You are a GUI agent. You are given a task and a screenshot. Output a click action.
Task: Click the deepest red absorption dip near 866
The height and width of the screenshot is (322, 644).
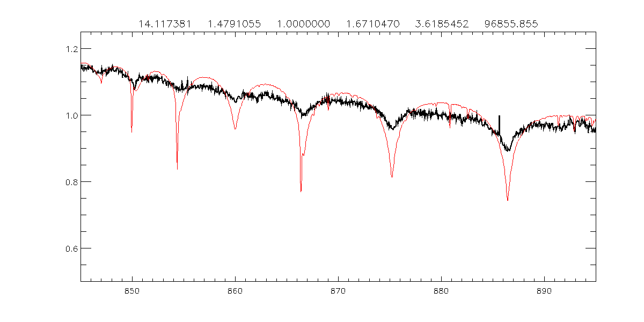301,190
